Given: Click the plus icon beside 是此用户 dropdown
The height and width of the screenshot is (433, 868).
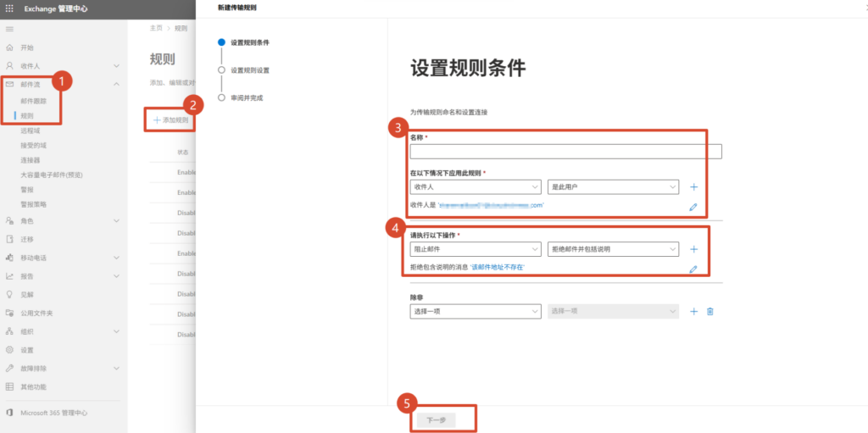Looking at the screenshot, I should [x=693, y=187].
